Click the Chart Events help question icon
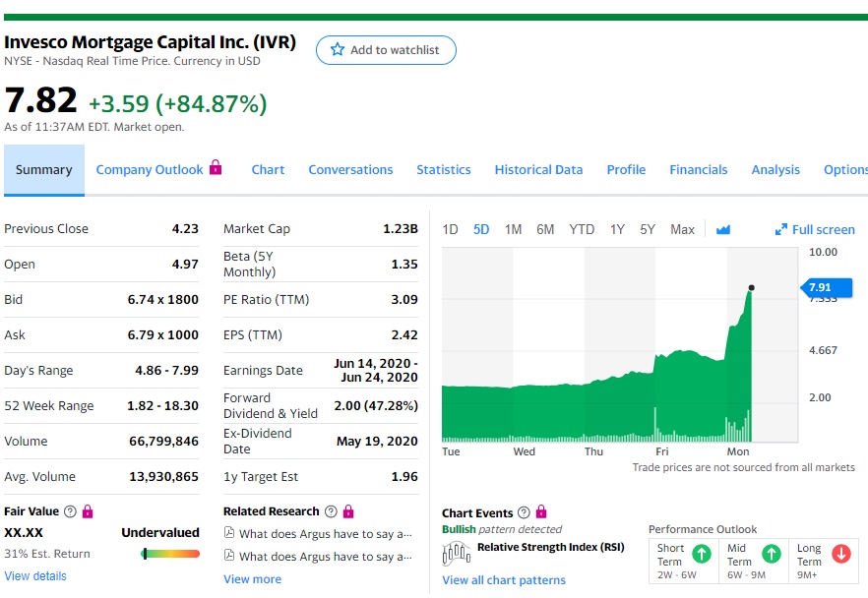The image size is (868, 598). (524, 512)
